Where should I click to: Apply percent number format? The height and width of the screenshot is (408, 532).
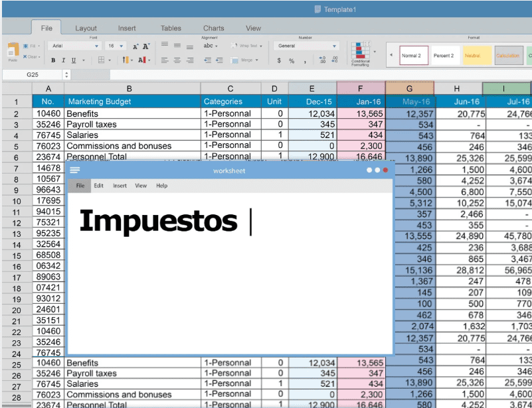pos(292,60)
